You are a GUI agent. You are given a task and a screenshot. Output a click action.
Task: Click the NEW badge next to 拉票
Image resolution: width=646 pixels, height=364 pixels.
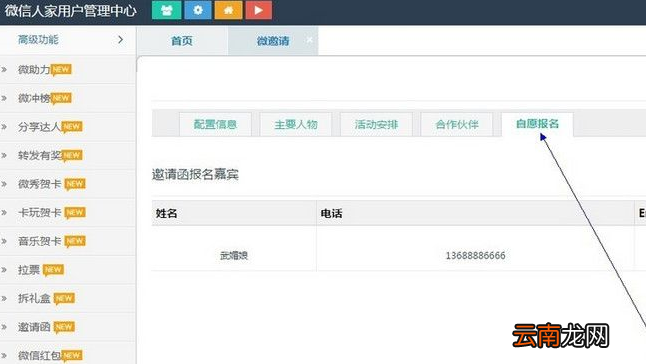[x=53, y=270]
